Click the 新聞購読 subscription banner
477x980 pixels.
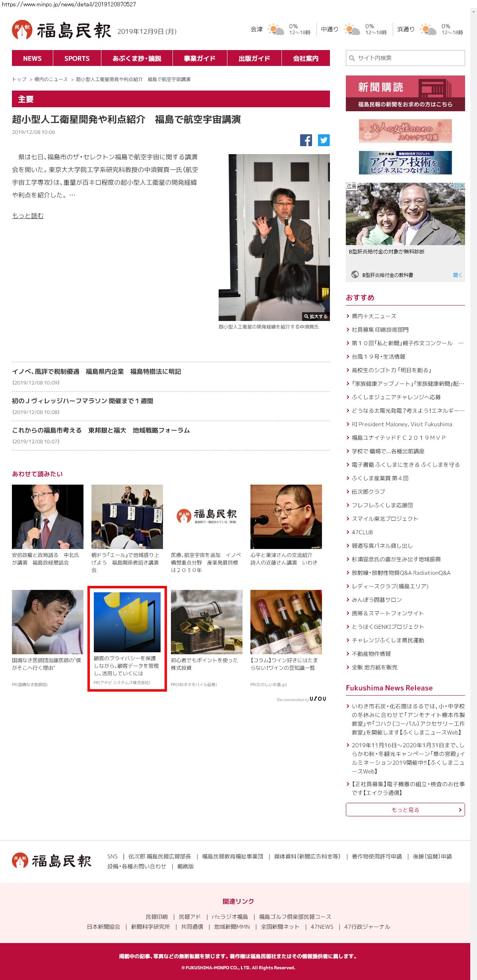(405, 93)
